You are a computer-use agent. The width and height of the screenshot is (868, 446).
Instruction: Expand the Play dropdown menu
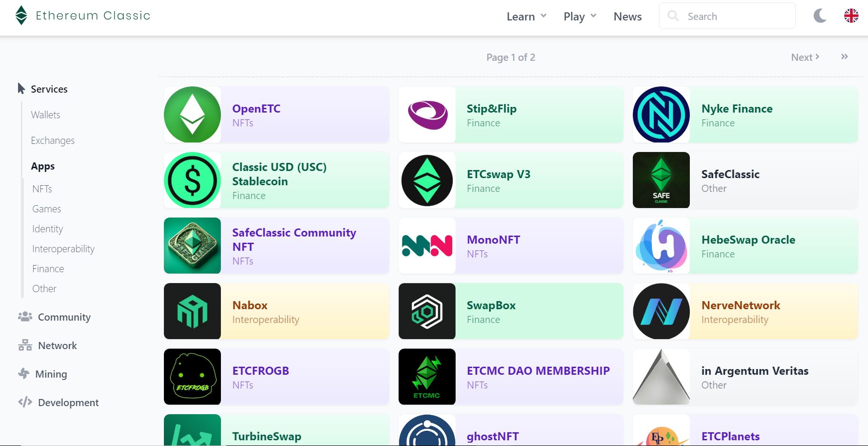click(580, 17)
